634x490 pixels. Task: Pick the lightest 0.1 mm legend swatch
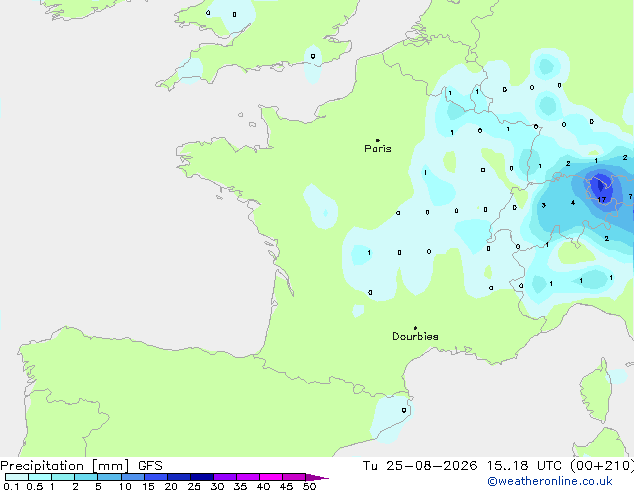coord(17,477)
